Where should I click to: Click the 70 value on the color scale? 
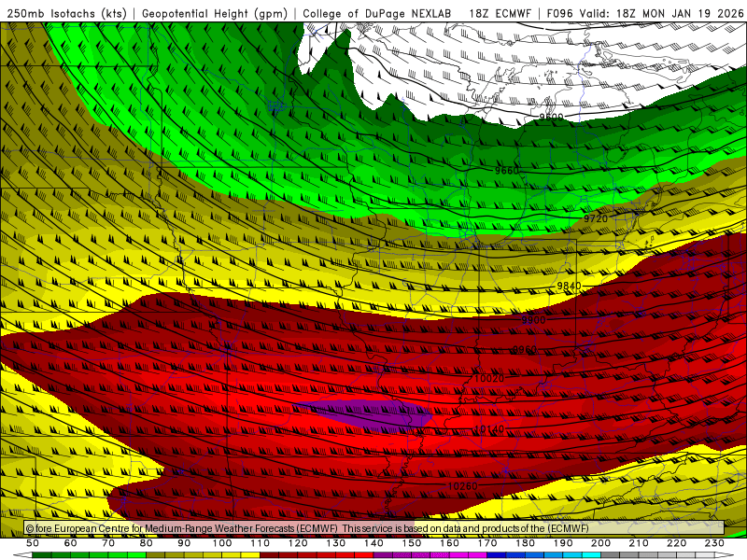tap(108, 543)
